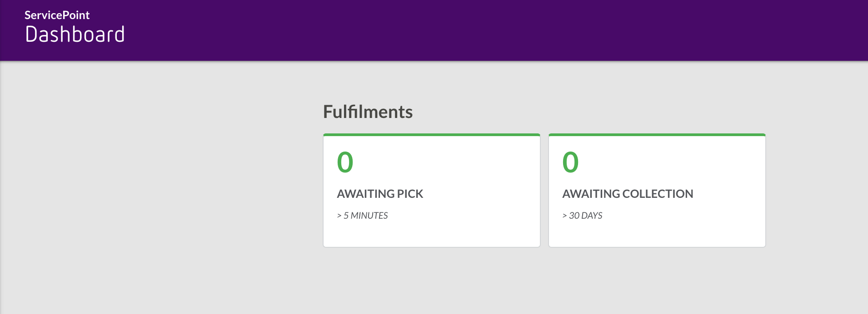Image resolution: width=868 pixels, height=314 pixels.
Task: Click the Fulfilments section heading
Action: tap(368, 112)
